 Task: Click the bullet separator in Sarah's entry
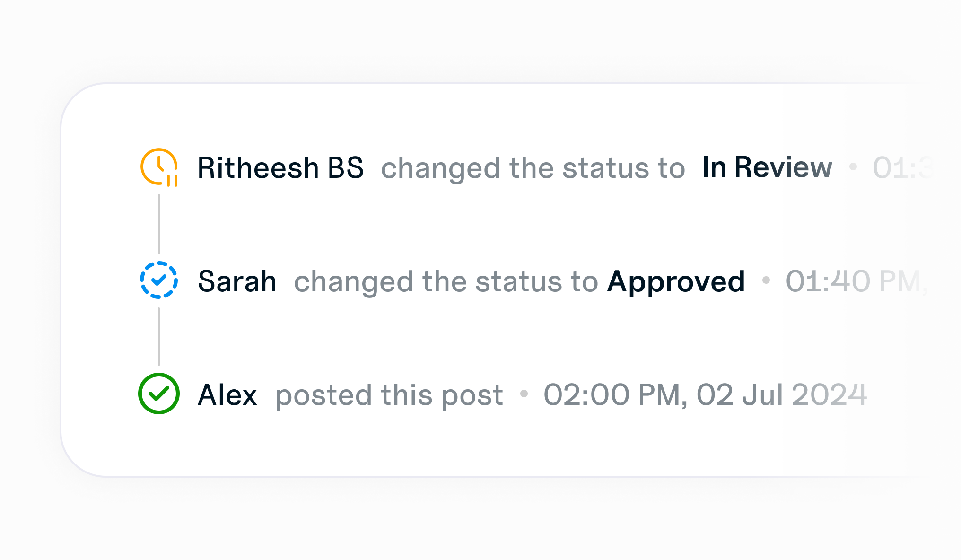[766, 280]
